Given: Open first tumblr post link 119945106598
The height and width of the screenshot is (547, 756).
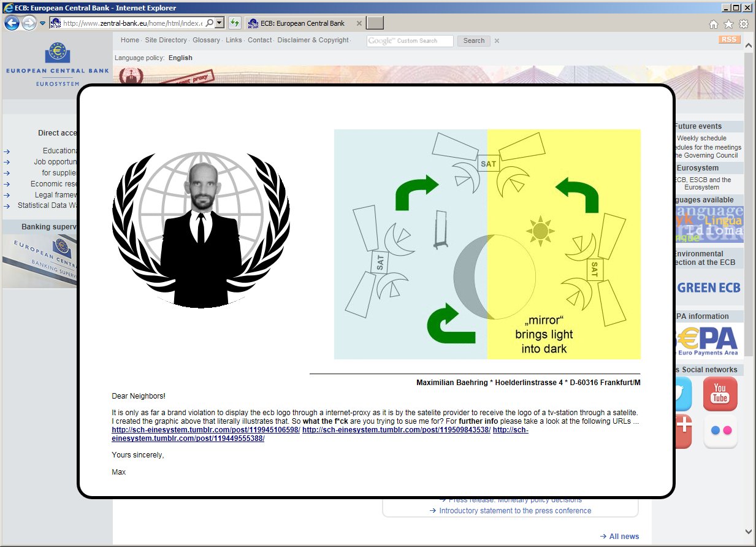Looking at the screenshot, I should pos(206,430).
